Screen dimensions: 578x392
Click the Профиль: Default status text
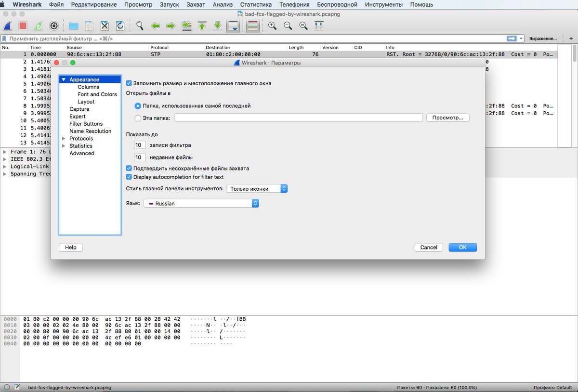552,387
